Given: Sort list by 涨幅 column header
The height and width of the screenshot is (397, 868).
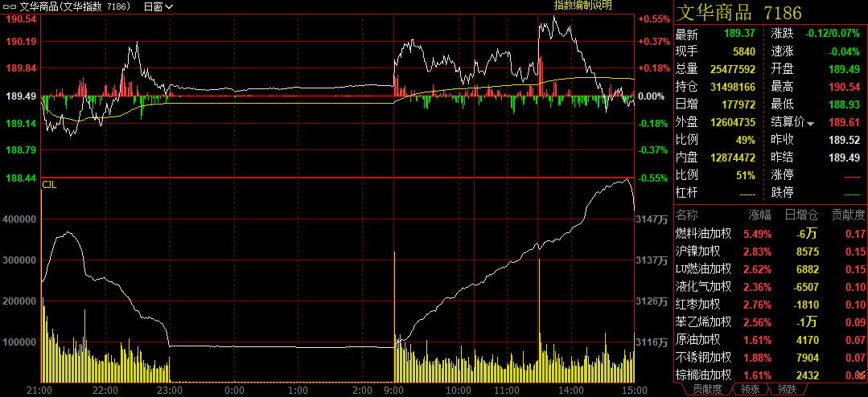Looking at the screenshot, I should point(759,215).
